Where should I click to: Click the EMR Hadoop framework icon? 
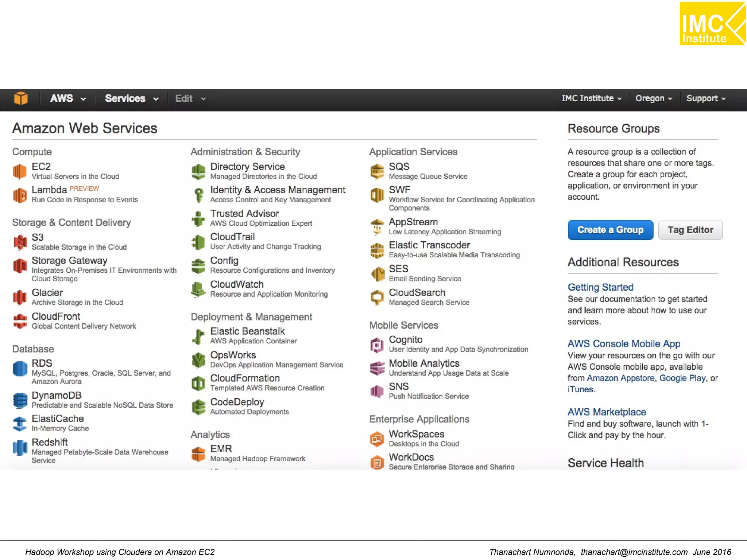point(198,454)
